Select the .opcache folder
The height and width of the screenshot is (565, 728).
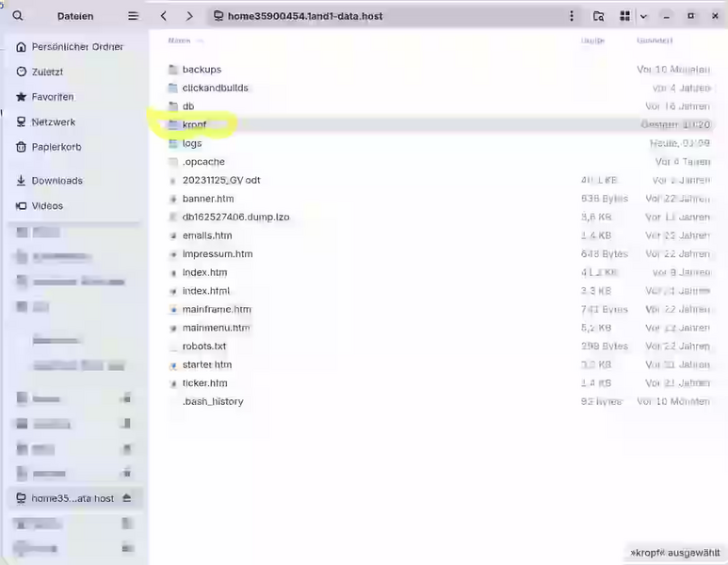click(x=438, y=162)
